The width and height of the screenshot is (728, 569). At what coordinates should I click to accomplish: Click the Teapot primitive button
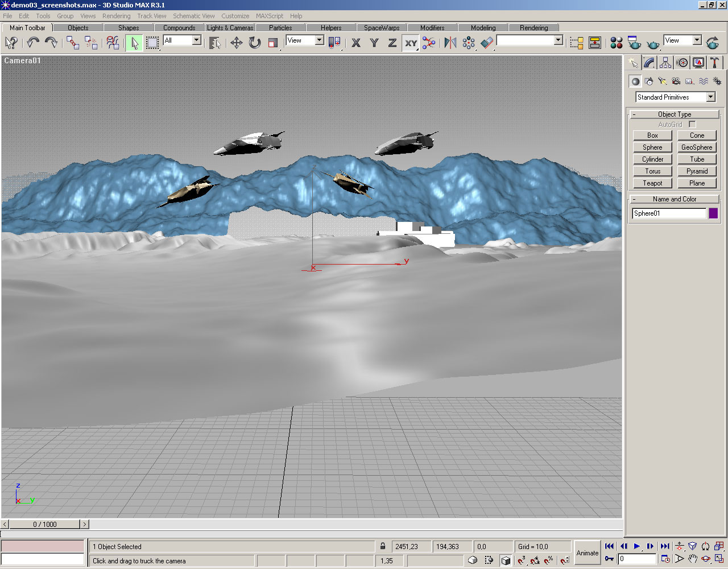[652, 183]
